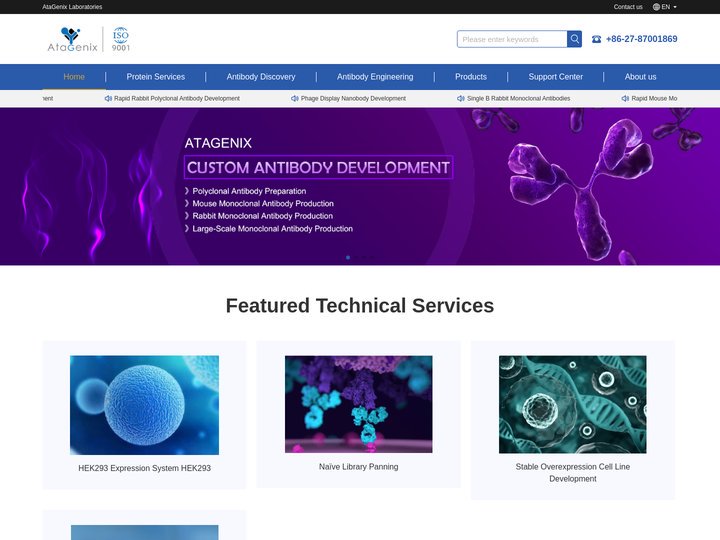This screenshot has height=540, width=720.
Task: Click the Featured Technical Services heading
Action: point(360,305)
